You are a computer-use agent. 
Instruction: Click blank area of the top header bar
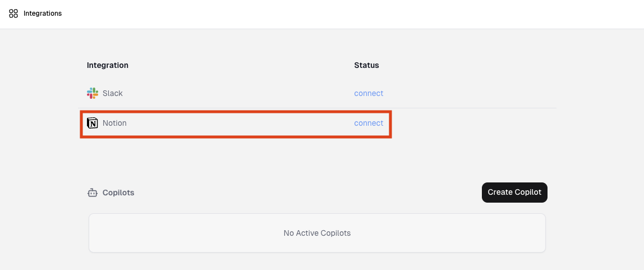click(x=337, y=13)
